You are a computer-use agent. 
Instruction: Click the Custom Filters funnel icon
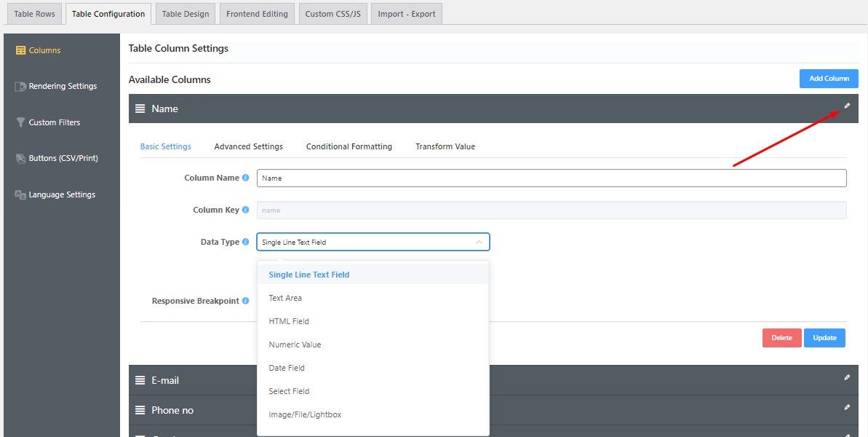(20, 122)
